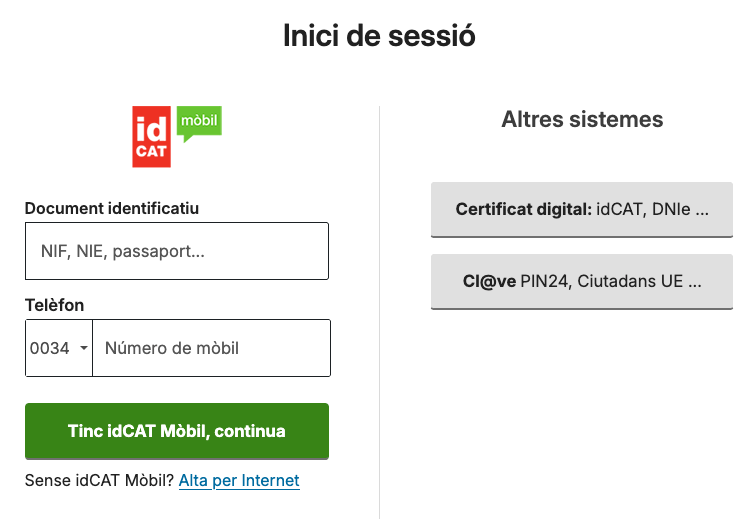
Task: Click the Inici de sessió heading
Action: [x=379, y=37]
